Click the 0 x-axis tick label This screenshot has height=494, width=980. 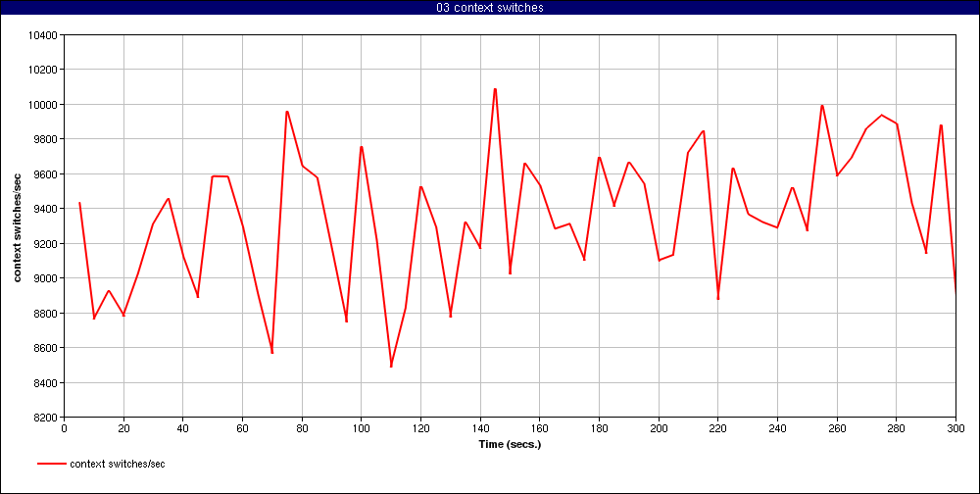click(x=65, y=427)
